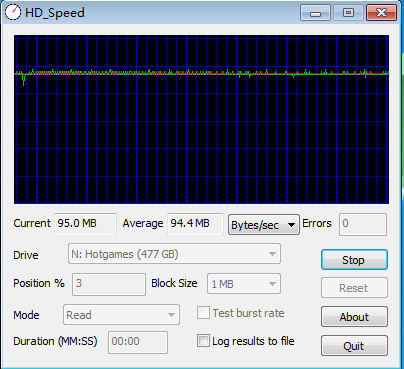Screen dimensions: 404x369
Task: Click the Reset button
Action: pyautogui.click(x=354, y=288)
